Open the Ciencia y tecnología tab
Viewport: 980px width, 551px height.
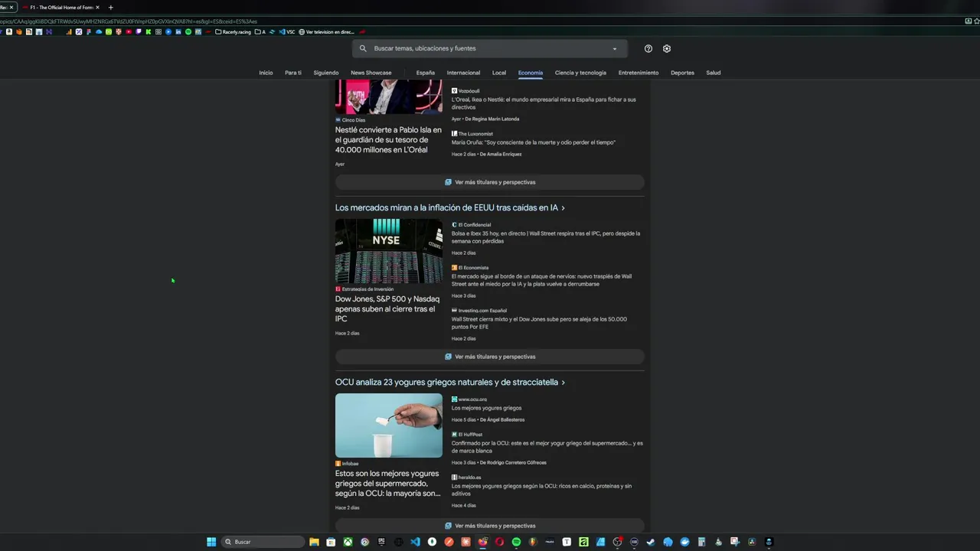tap(580, 73)
